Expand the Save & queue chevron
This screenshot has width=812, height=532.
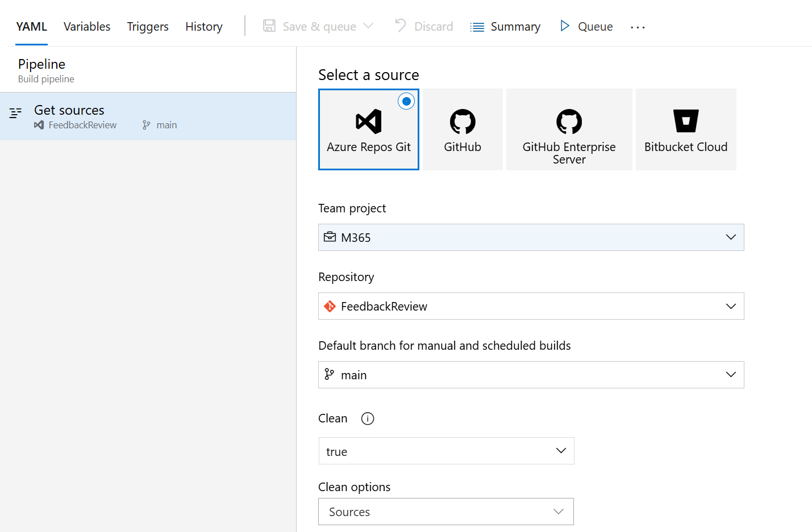tap(368, 26)
